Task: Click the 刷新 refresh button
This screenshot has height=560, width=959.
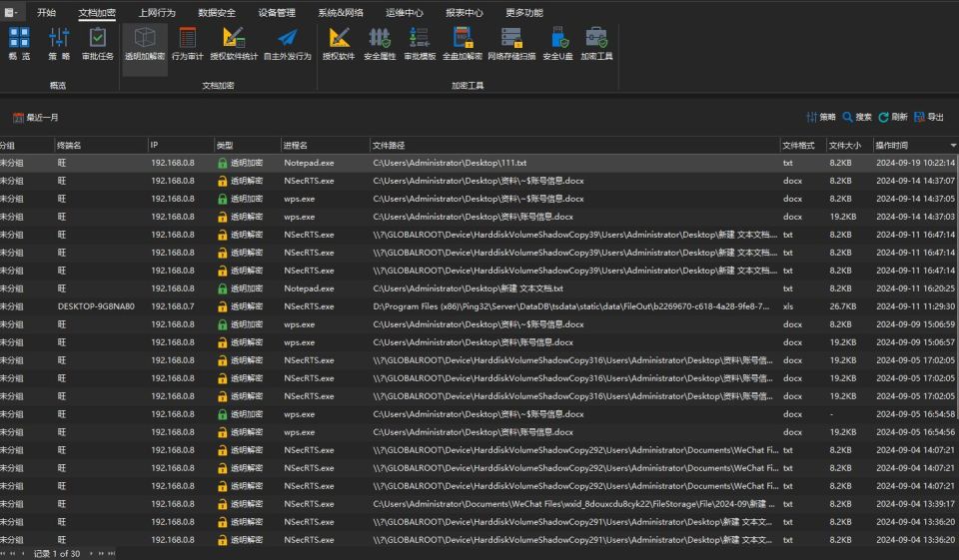Action: click(x=893, y=117)
